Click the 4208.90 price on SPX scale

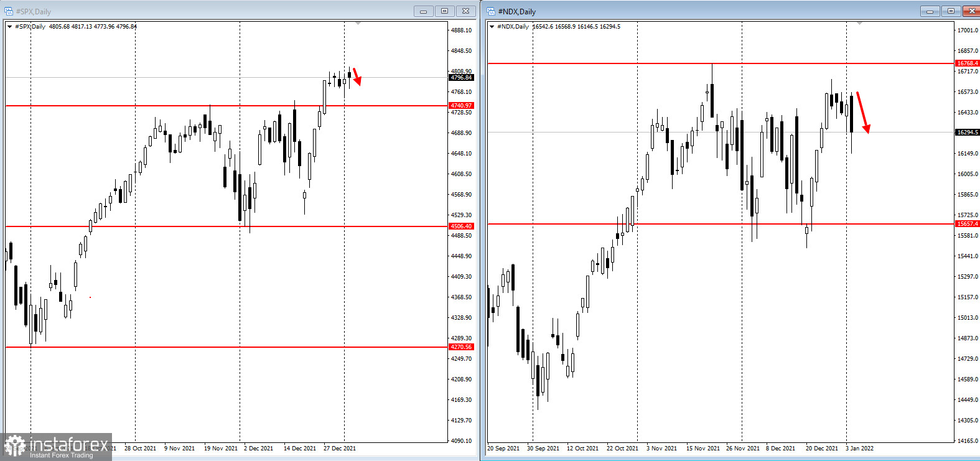coord(461,380)
